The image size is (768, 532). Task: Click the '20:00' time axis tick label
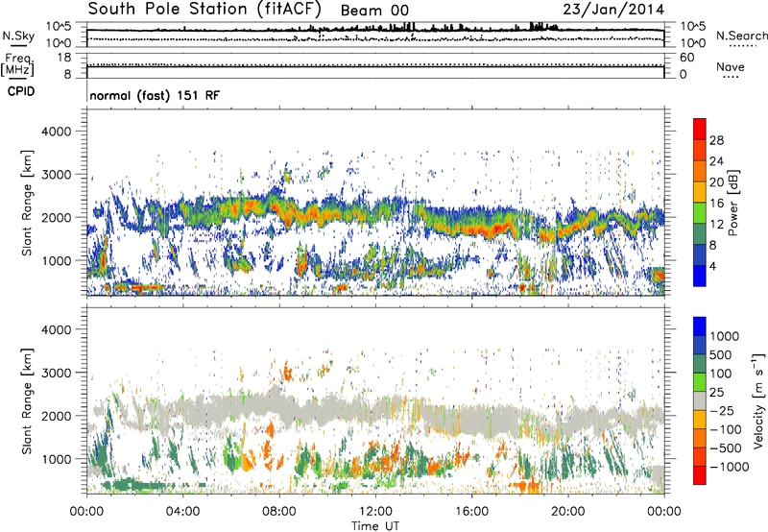coord(567,512)
